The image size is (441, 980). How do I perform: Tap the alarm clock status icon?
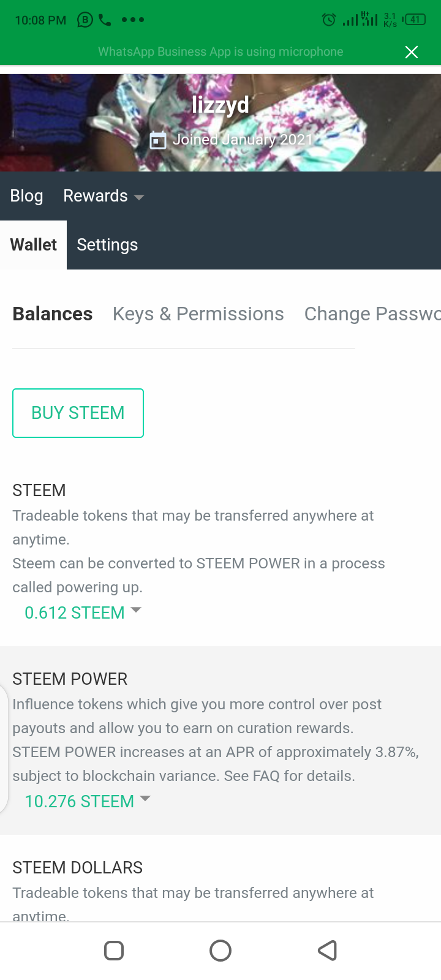329,20
